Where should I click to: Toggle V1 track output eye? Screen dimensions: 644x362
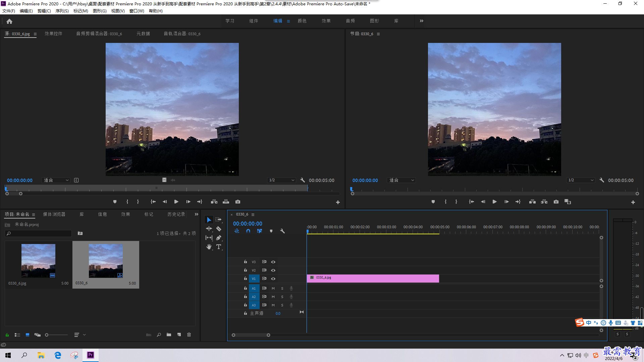(x=273, y=279)
